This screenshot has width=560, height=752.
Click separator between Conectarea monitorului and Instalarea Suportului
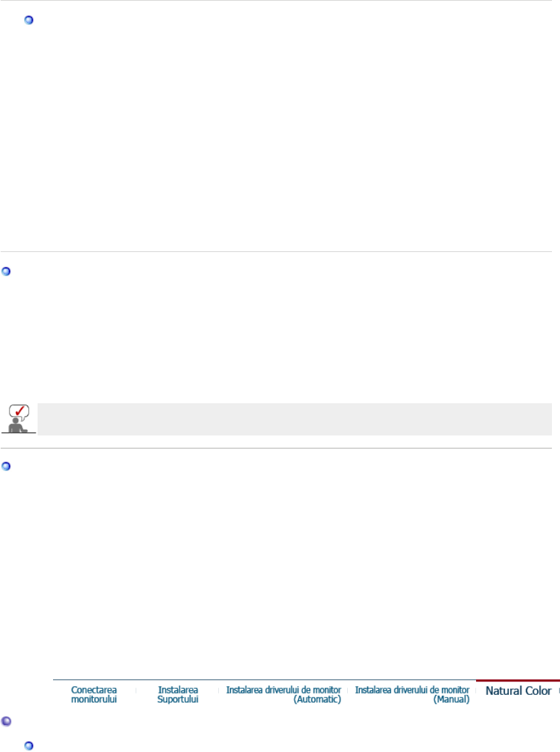pos(136,690)
